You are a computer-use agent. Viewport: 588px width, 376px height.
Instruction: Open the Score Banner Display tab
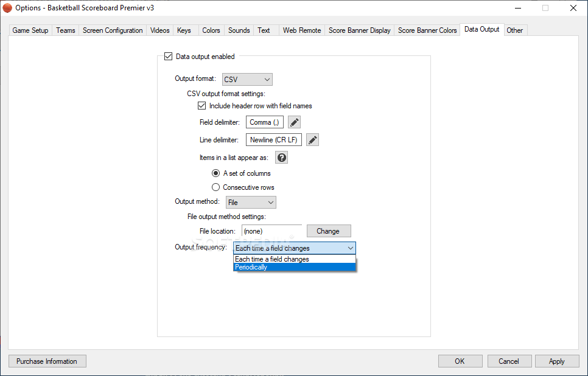(360, 30)
